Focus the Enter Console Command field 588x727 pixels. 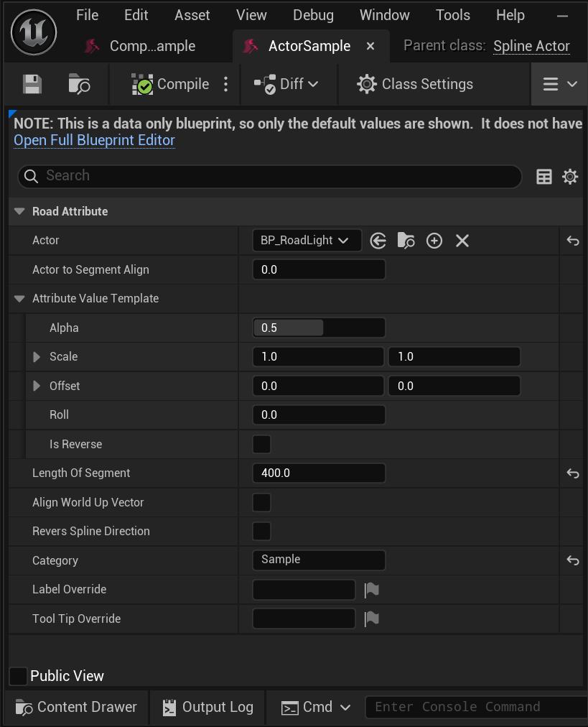pyautogui.click(x=476, y=707)
